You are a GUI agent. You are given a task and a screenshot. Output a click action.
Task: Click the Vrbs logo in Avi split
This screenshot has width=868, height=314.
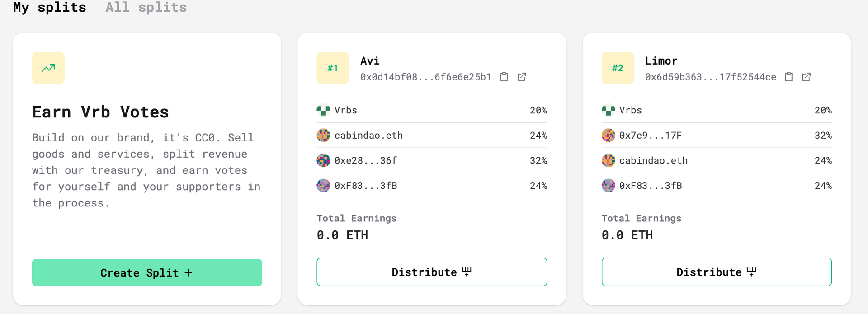[323, 110]
